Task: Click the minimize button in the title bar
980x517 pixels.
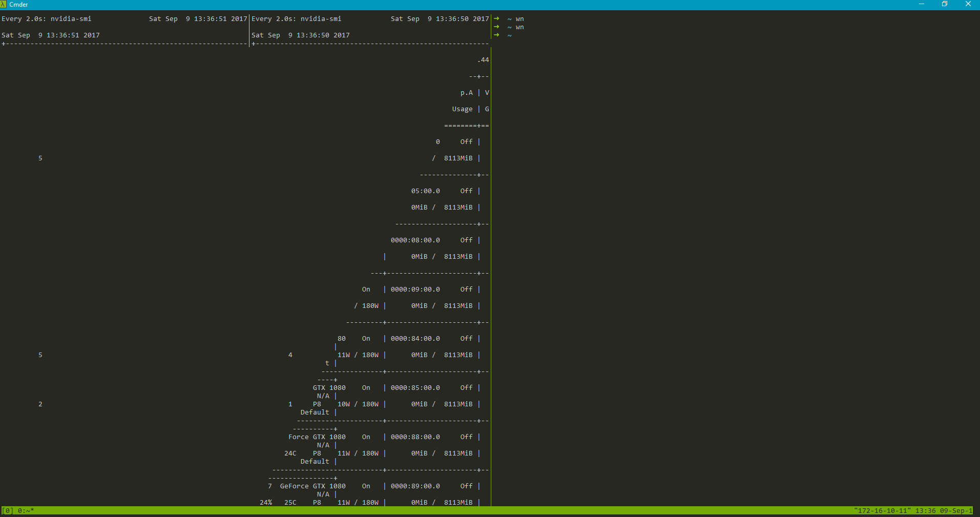Action: [x=921, y=4]
